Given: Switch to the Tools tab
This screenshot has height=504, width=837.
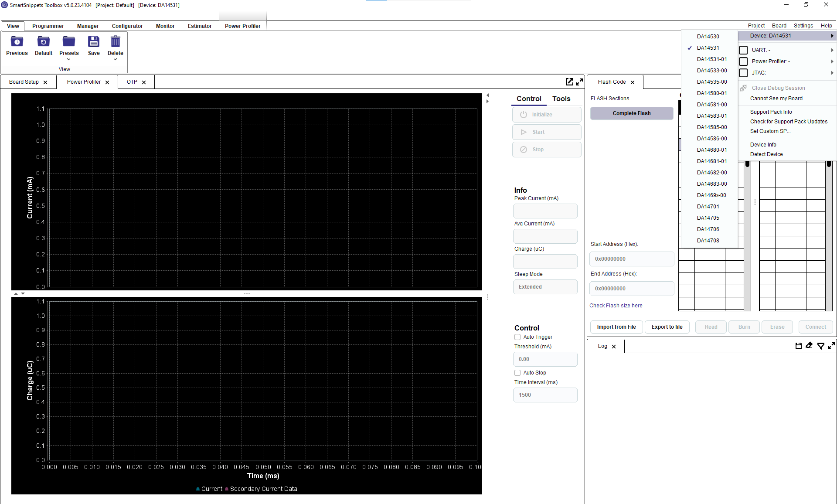Looking at the screenshot, I should coord(561,99).
